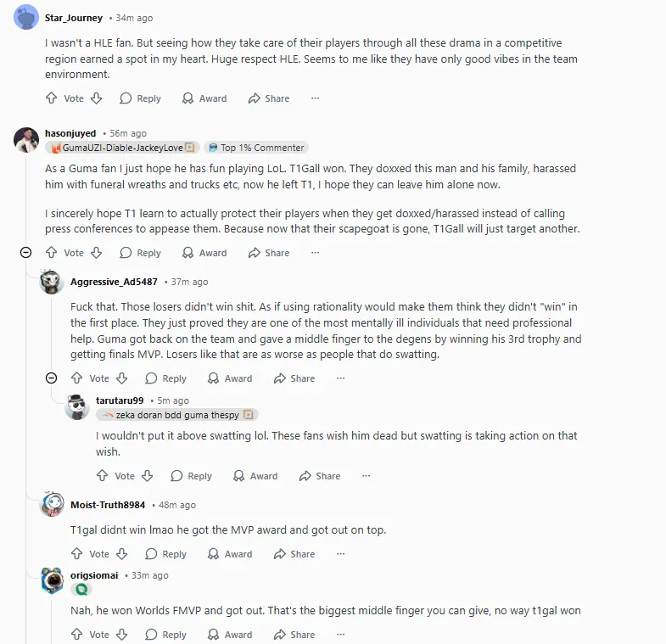Downvote Star_Journey's comment

click(96, 98)
